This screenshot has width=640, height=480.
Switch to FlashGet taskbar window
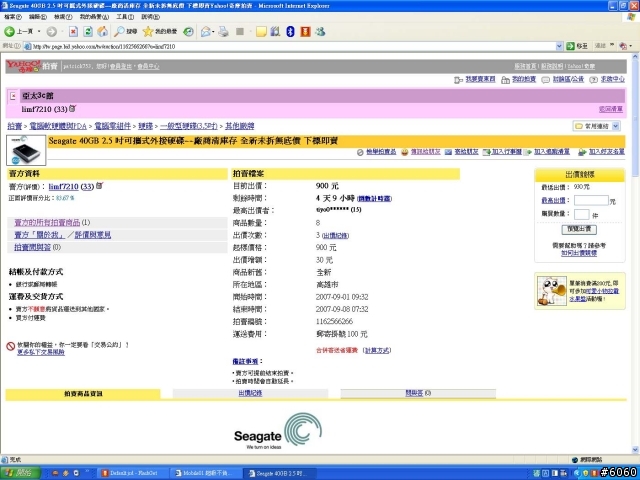point(131,473)
